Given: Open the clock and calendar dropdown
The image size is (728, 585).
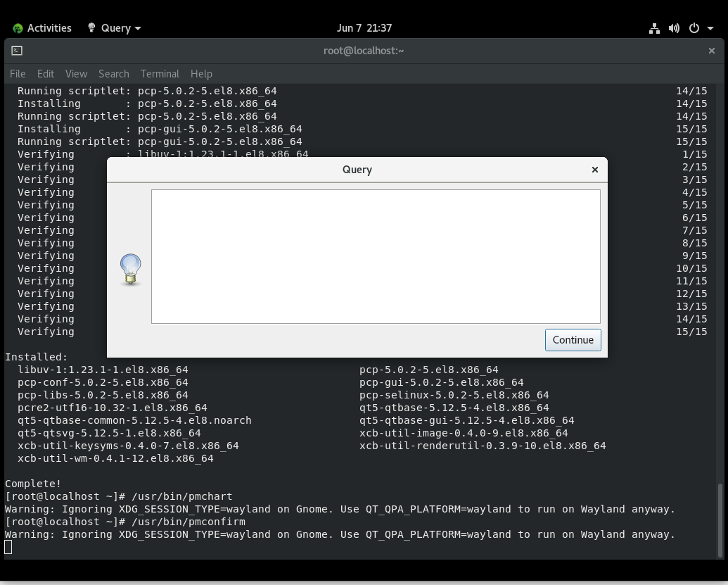Looking at the screenshot, I should pos(364,28).
